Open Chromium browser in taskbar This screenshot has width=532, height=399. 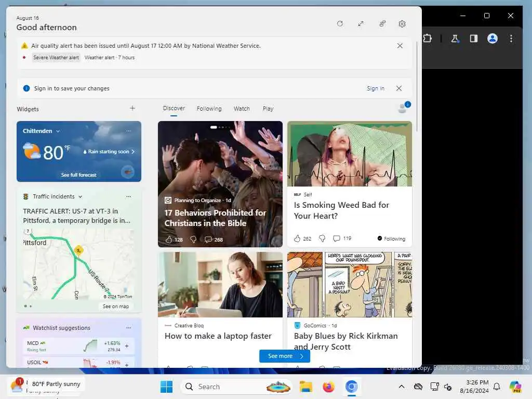click(352, 387)
